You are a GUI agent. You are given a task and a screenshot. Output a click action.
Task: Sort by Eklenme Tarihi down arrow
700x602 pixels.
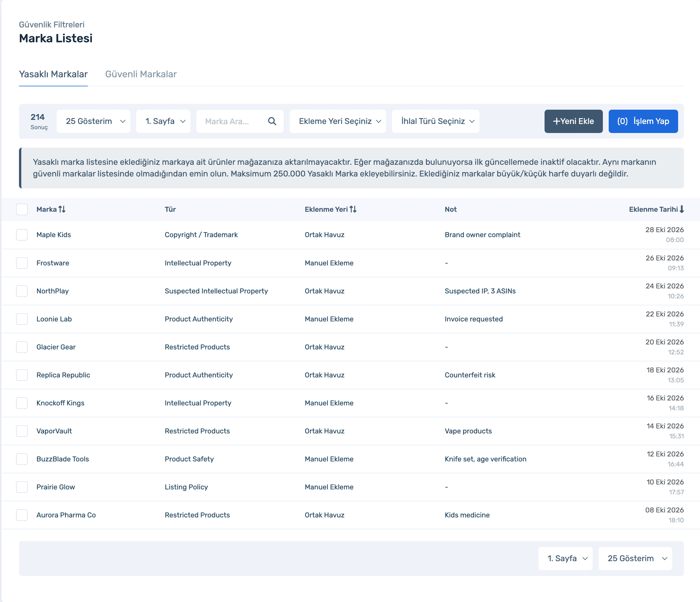pyautogui.click(x=682, y=209)
